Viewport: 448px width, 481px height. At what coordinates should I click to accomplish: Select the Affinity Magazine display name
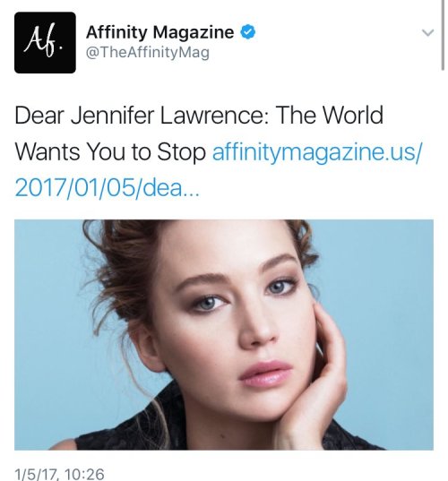(x=159, y=32)
